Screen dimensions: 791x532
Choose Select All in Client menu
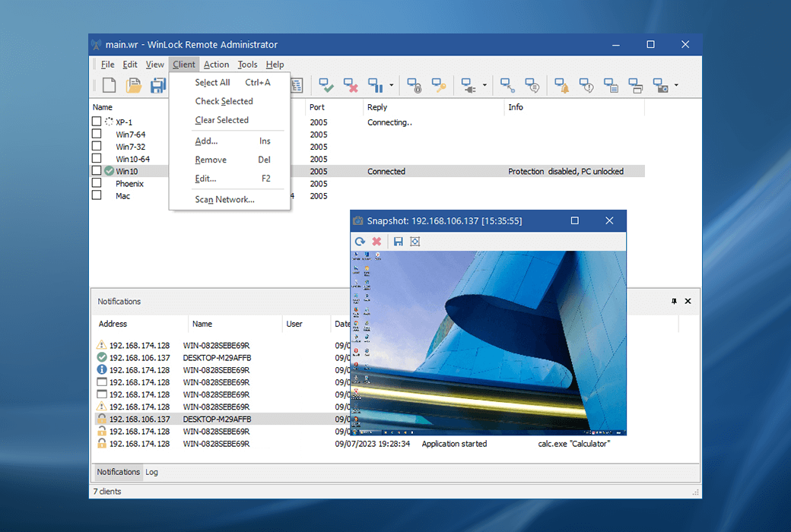pos(230,82)
